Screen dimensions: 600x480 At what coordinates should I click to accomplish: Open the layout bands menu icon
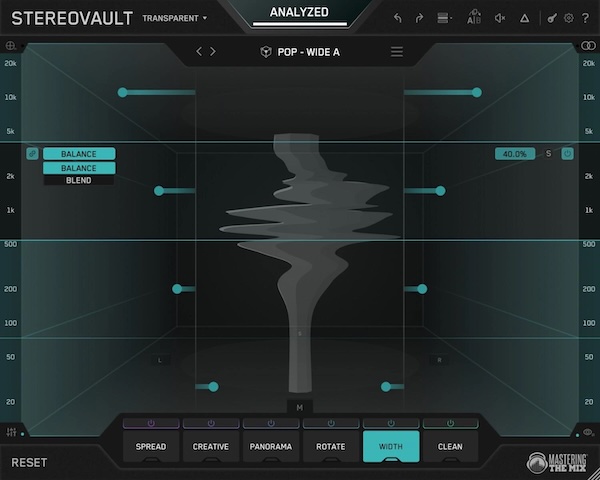444,18
